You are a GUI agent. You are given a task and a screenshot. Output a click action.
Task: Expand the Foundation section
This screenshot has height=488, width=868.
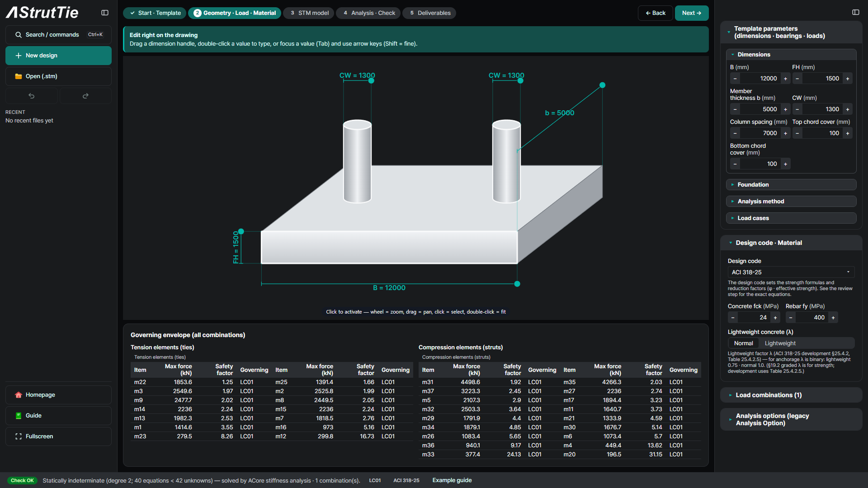791,185
